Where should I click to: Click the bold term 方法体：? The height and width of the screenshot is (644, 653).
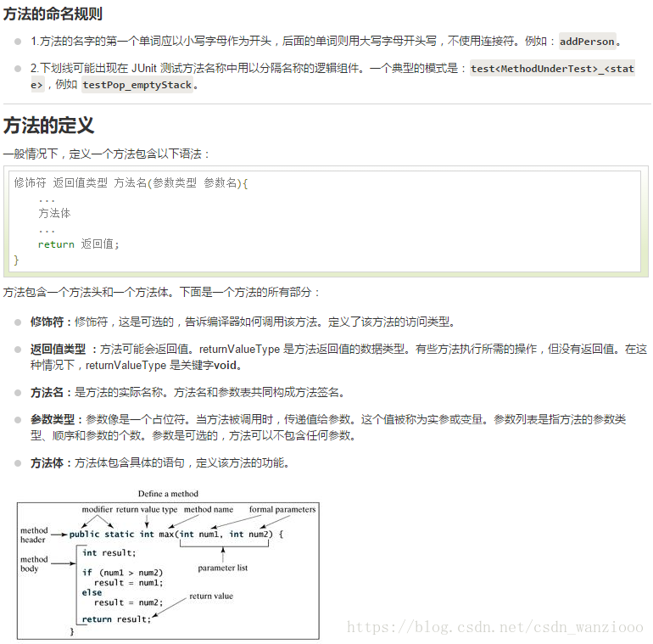[x=52, y=462]
